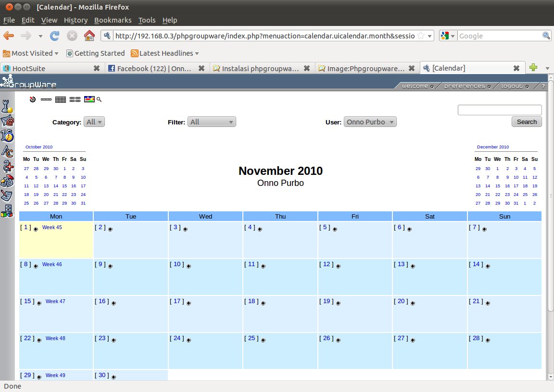Open the Email envelope icon in sidebar
The image size is (554, 392).
7,121
